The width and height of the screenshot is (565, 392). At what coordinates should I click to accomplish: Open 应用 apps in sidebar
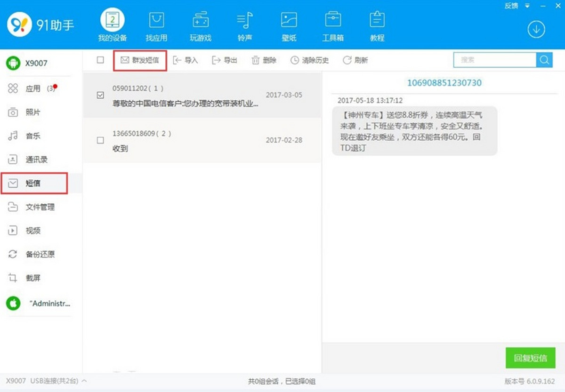tap(32, 88)
